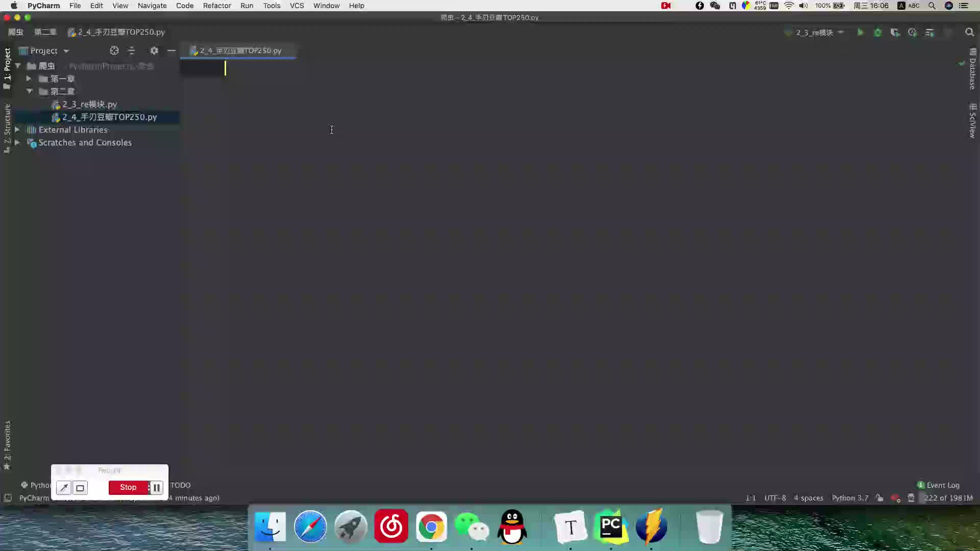The width and height of the screenshot is (980, 551).
Task: Open Finder from the Dock
Action: (270, 527)
